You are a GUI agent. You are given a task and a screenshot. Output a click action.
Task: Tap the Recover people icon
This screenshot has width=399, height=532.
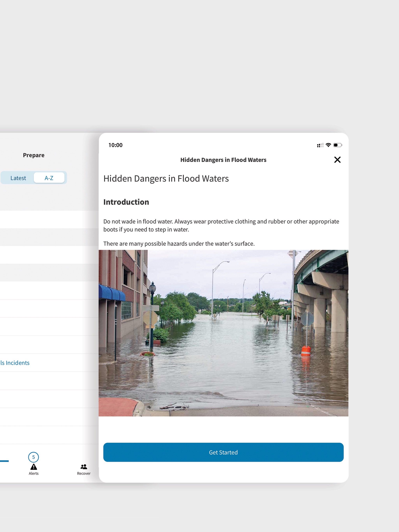coord(84,467)
